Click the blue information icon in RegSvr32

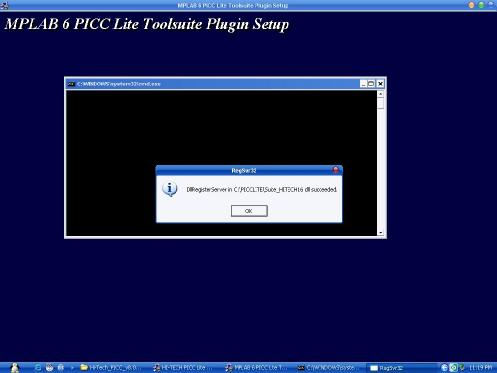tap(170, 189)
